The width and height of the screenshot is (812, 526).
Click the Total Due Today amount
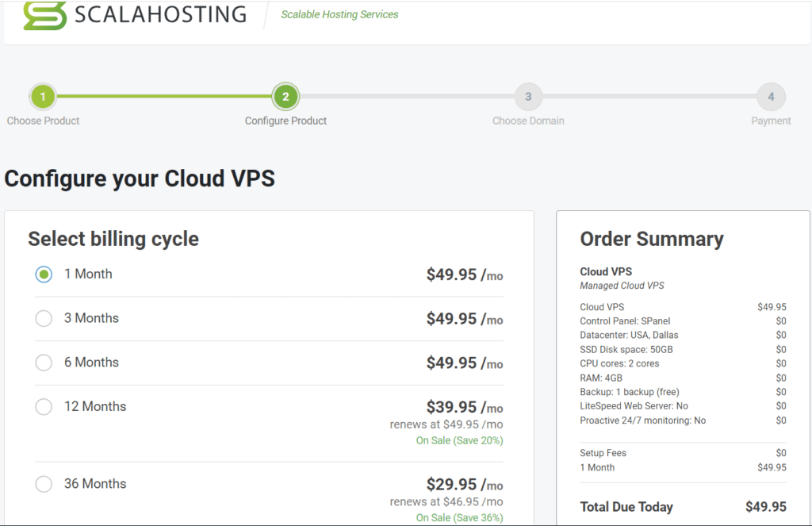[766, 507]
